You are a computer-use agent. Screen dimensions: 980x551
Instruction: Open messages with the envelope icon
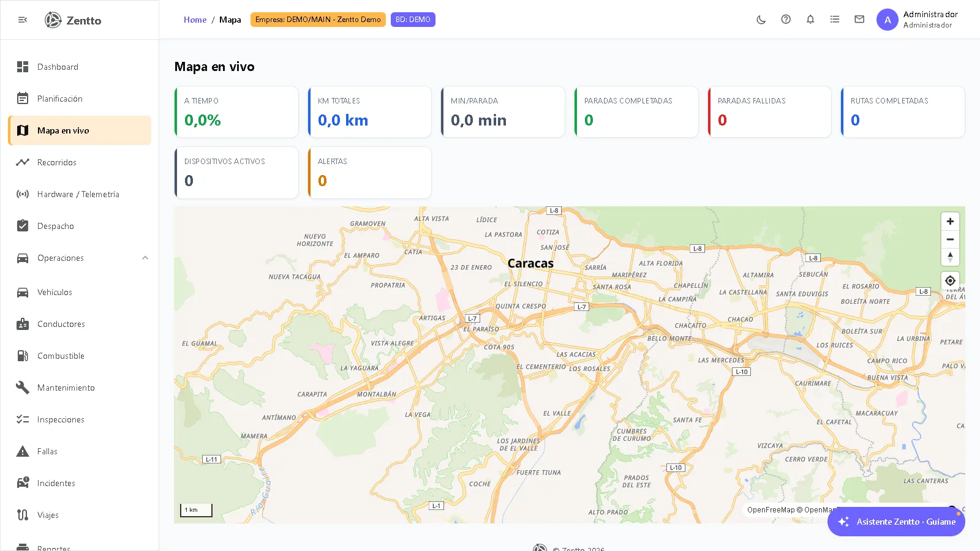tap(859, 20)
